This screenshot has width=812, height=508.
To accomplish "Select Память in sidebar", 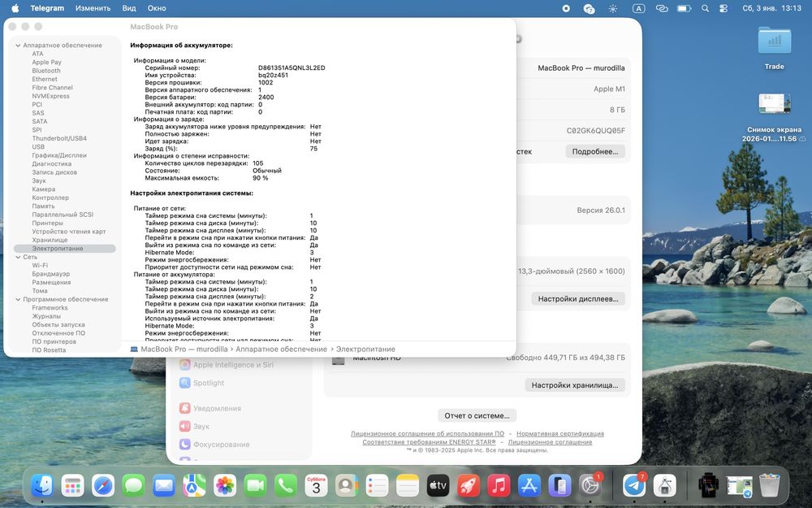I will pyautogui.click(x=43, y=206).
